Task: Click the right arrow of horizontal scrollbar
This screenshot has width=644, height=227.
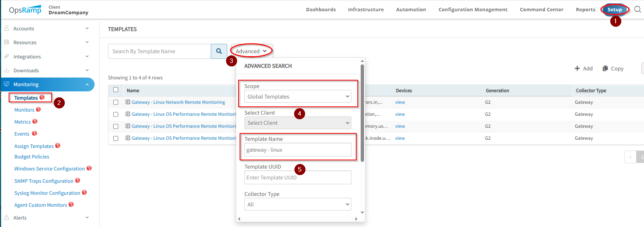Action: 356,219
